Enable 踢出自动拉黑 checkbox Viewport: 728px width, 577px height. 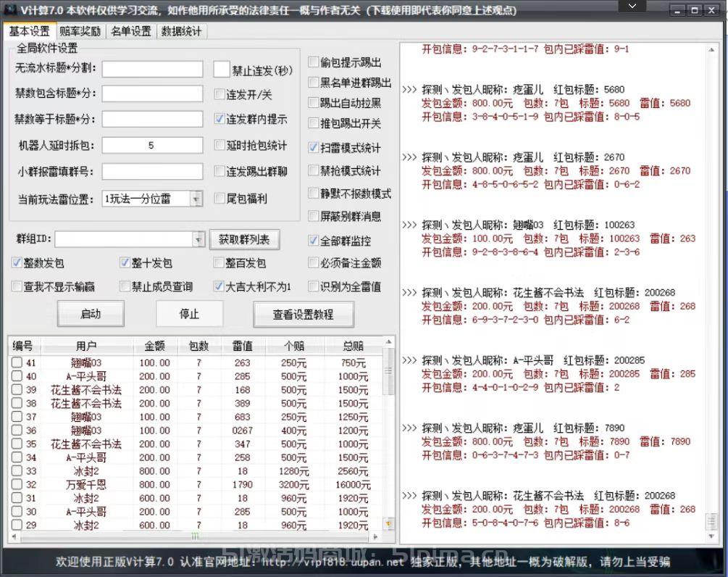tap(314, 103)
